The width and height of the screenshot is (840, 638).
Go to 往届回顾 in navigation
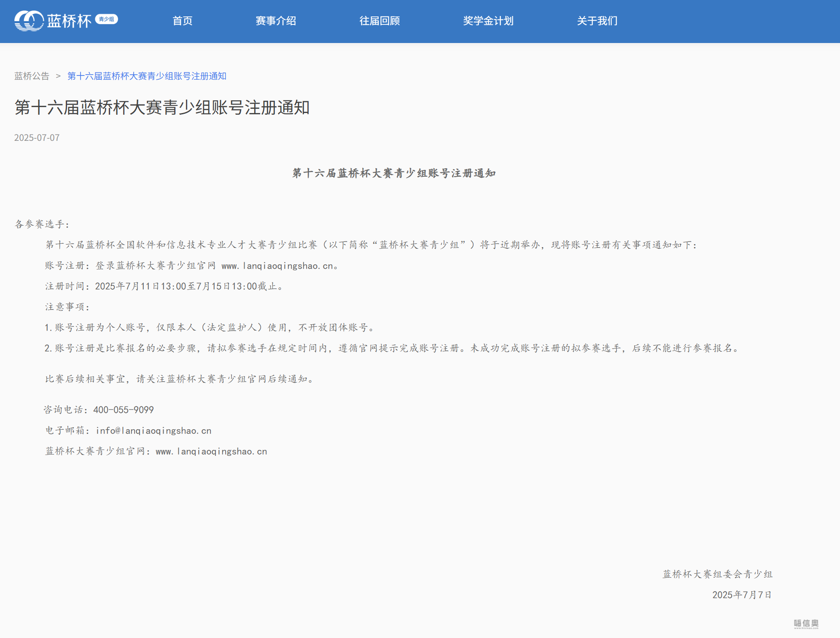coord(380,21)
